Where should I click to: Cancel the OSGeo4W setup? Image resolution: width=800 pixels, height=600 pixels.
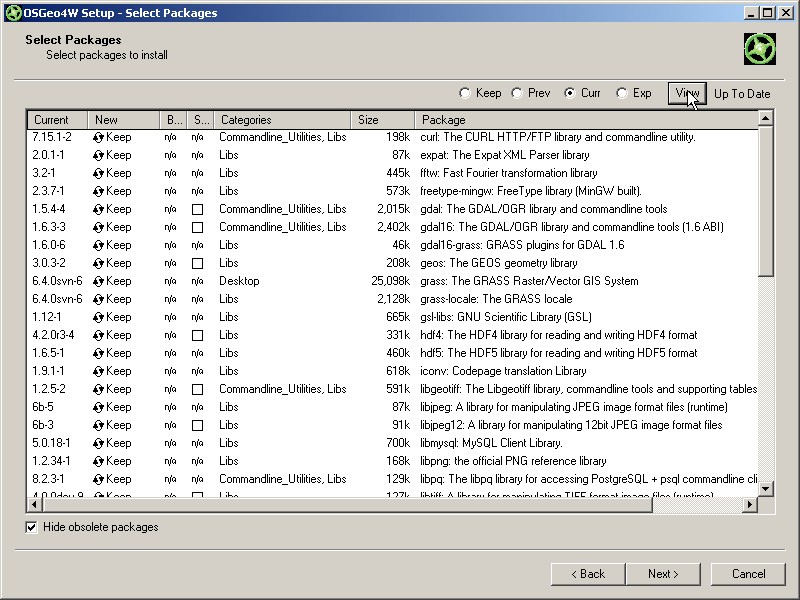point(748,574)
